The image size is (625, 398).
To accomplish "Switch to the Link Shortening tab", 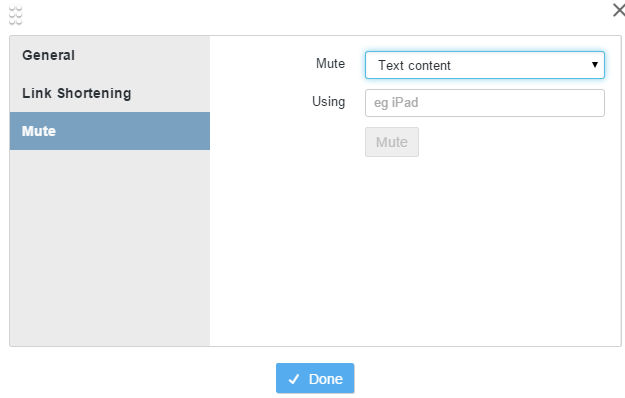I will point(110,93).
